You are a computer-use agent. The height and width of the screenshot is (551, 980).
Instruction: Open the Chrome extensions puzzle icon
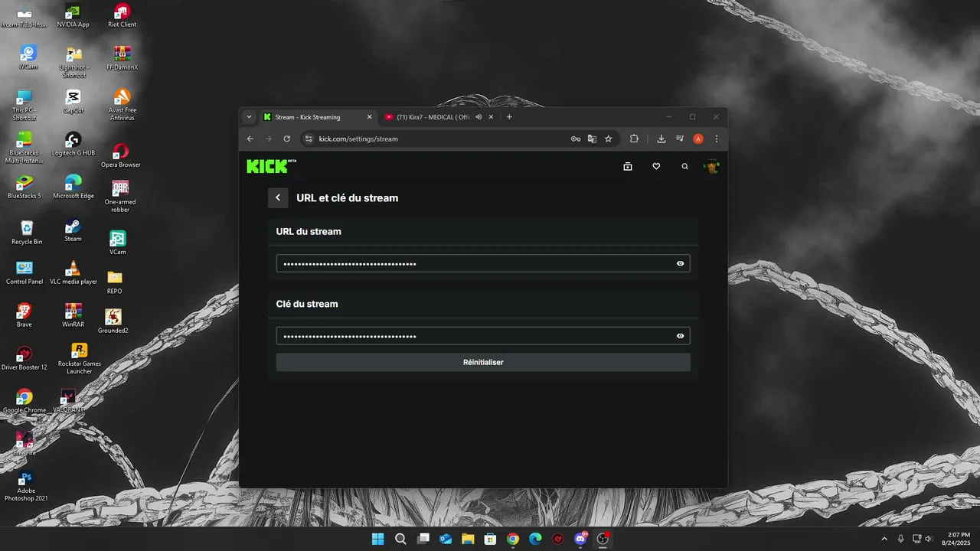tap(634, 139)
